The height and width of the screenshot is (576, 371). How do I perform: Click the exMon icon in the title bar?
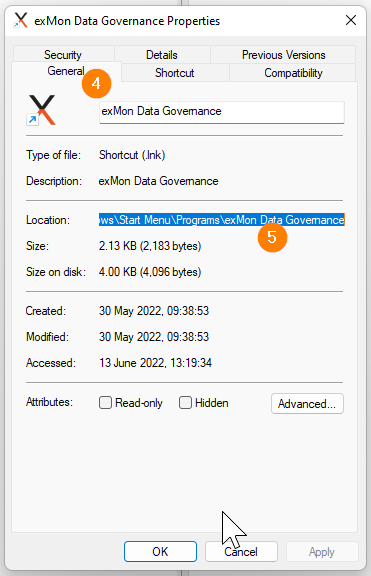21,20
